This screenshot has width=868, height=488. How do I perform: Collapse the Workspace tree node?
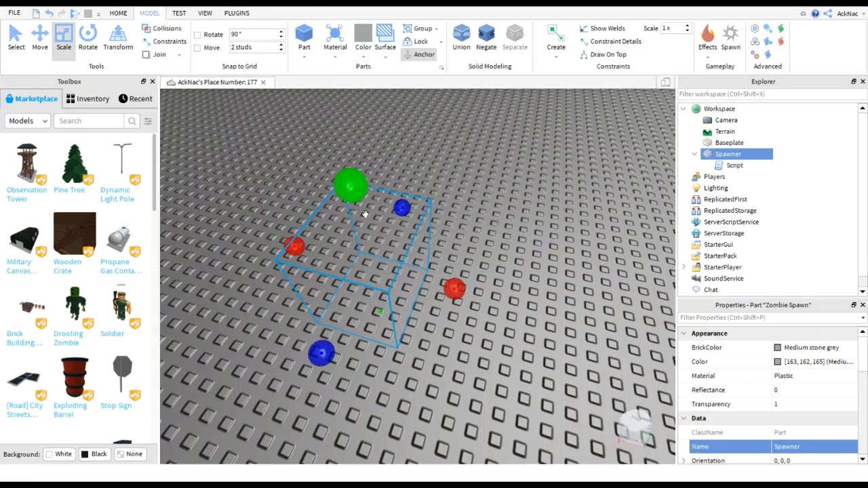[684, 108]
